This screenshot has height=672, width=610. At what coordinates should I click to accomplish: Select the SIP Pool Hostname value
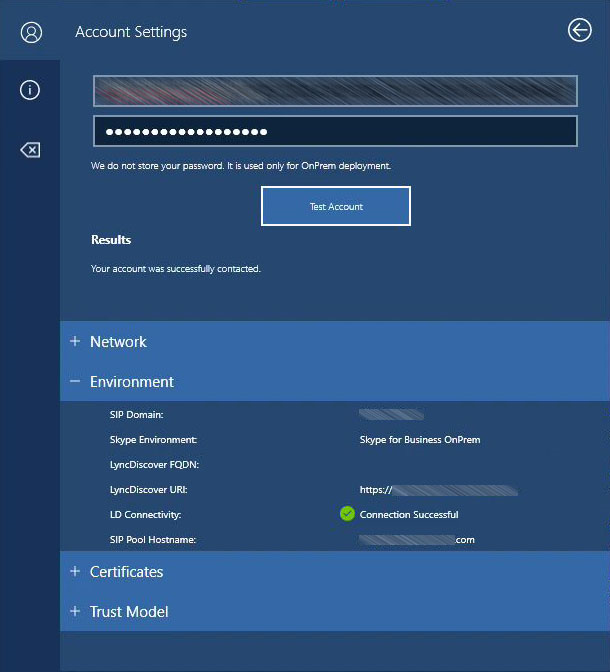pyautogui.click(x=417, y=540)
